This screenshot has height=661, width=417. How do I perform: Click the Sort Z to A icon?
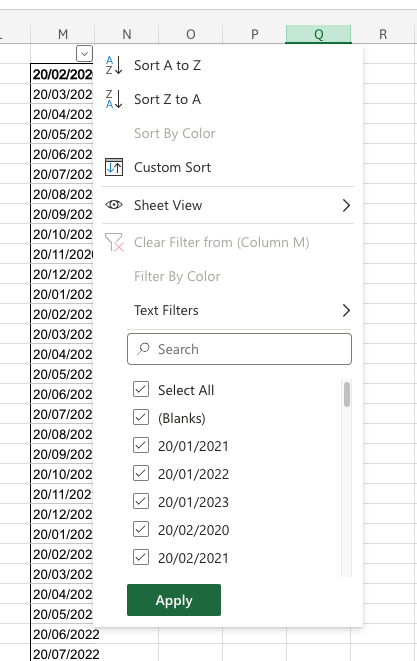pos(114,99)
